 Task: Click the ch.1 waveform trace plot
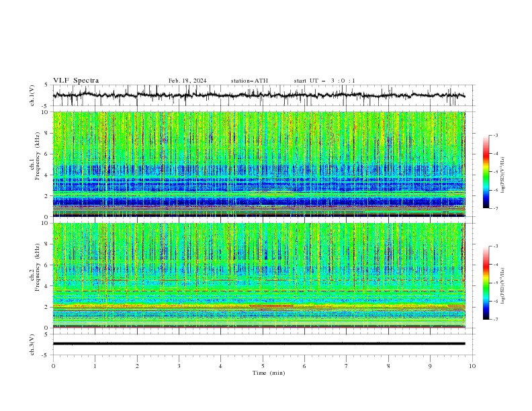(x=259, y=95)
